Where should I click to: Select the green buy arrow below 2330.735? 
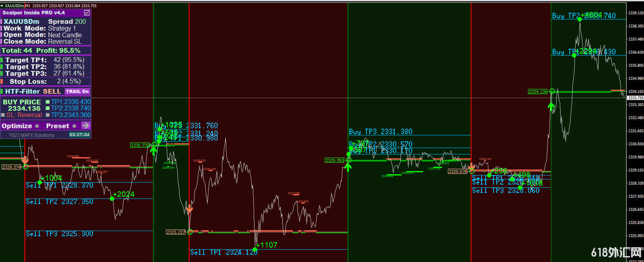coord(154,150)
